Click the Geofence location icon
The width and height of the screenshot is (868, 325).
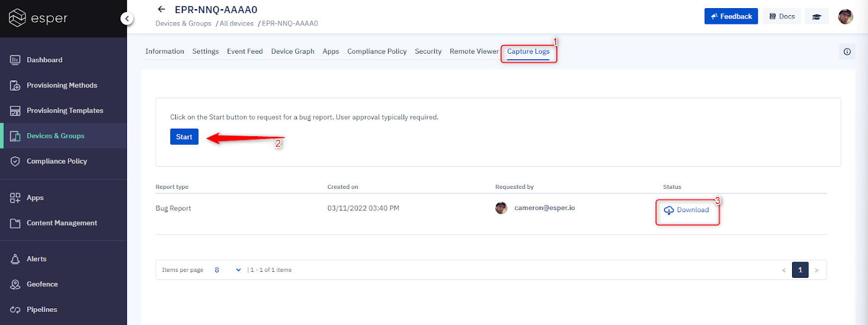coord(15,284)
